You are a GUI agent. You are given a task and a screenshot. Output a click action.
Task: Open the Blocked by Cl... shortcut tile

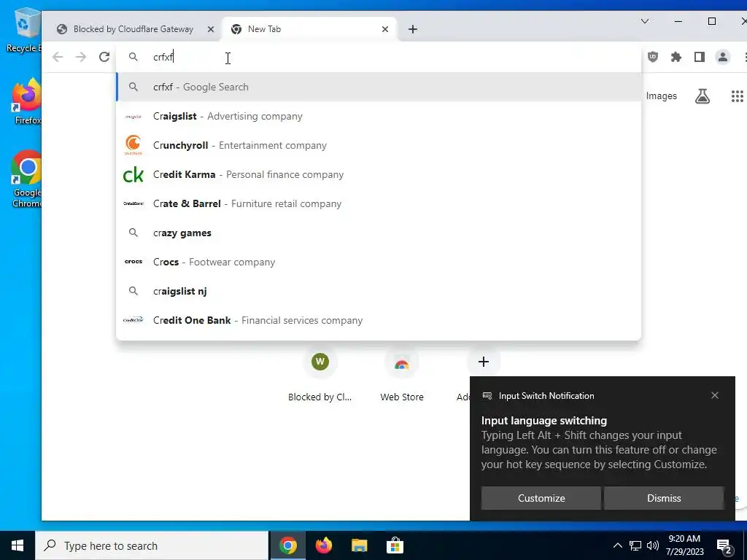click(320, 376)
